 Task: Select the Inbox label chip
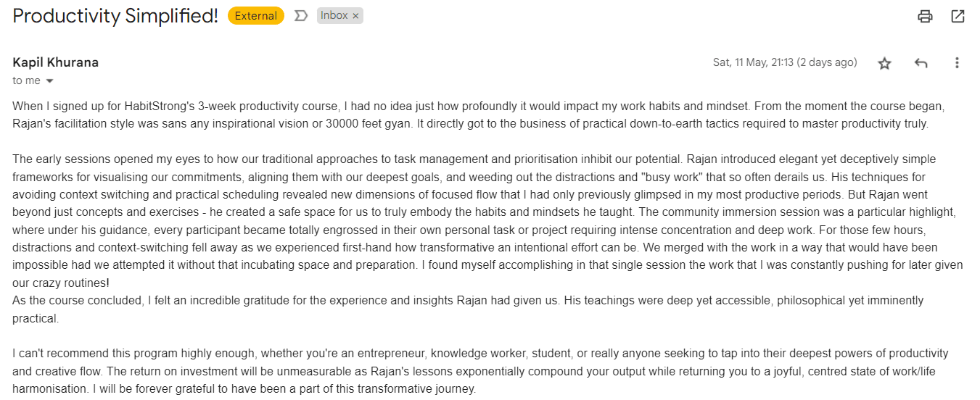click(334, 16)
